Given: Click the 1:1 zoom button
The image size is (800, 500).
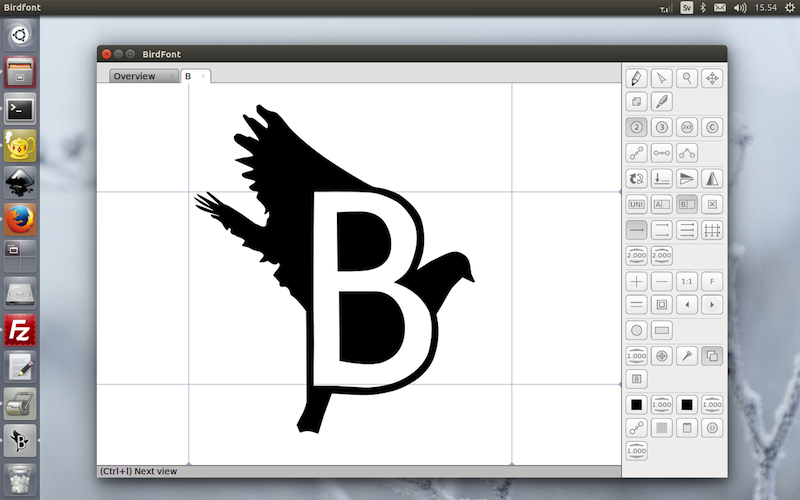Looking at the screenshot, I should pyautogui.click(x=687, y=281).
